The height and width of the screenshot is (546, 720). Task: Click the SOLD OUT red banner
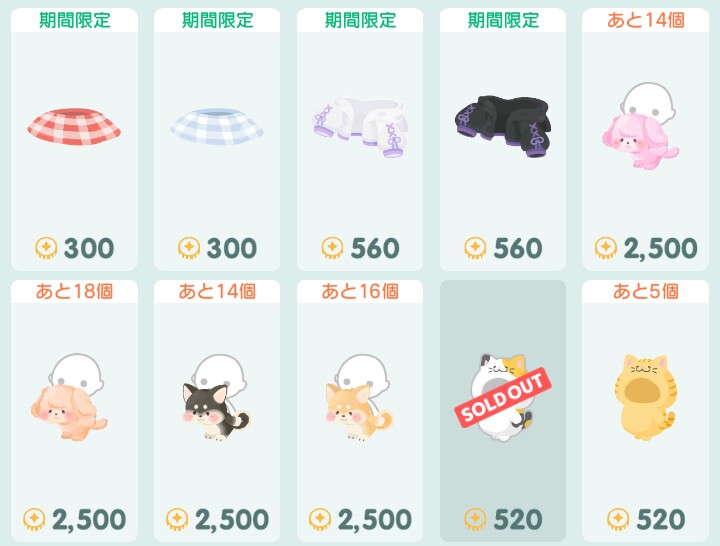coord(503,398)
